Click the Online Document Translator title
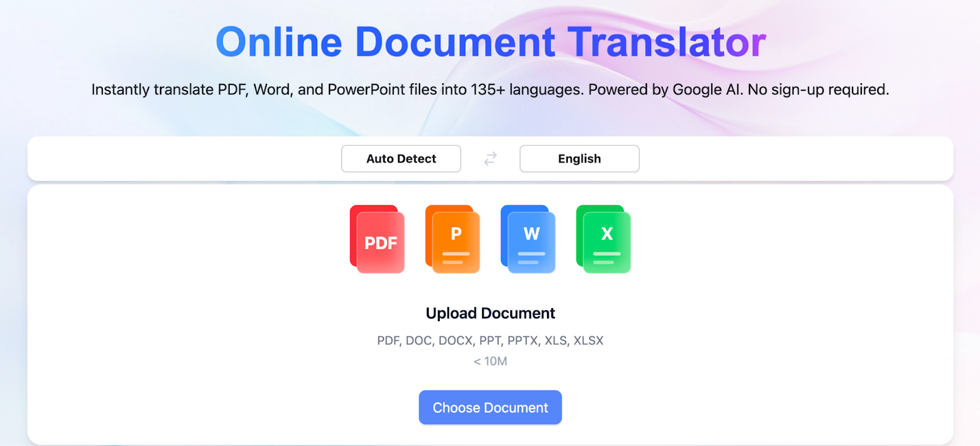The image size is (980, 446). [x=490, y=42]
